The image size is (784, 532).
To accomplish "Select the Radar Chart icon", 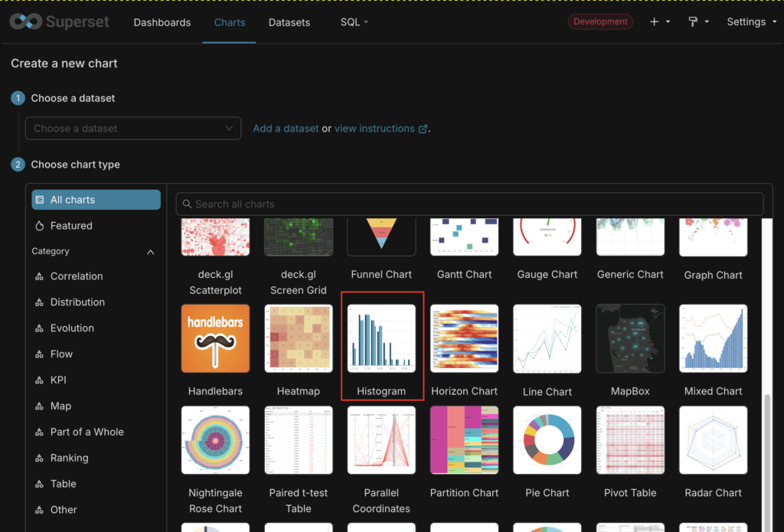I will (713, 440).
